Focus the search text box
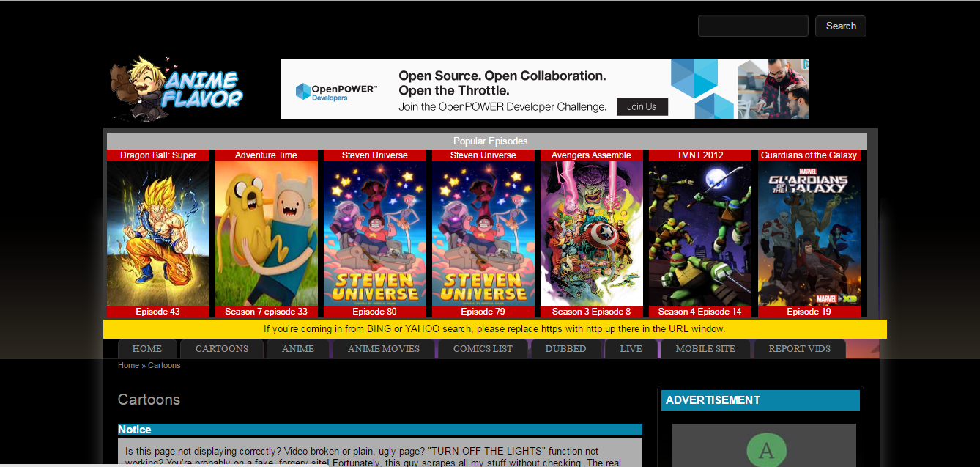980x467 pixels. [753, 26]
